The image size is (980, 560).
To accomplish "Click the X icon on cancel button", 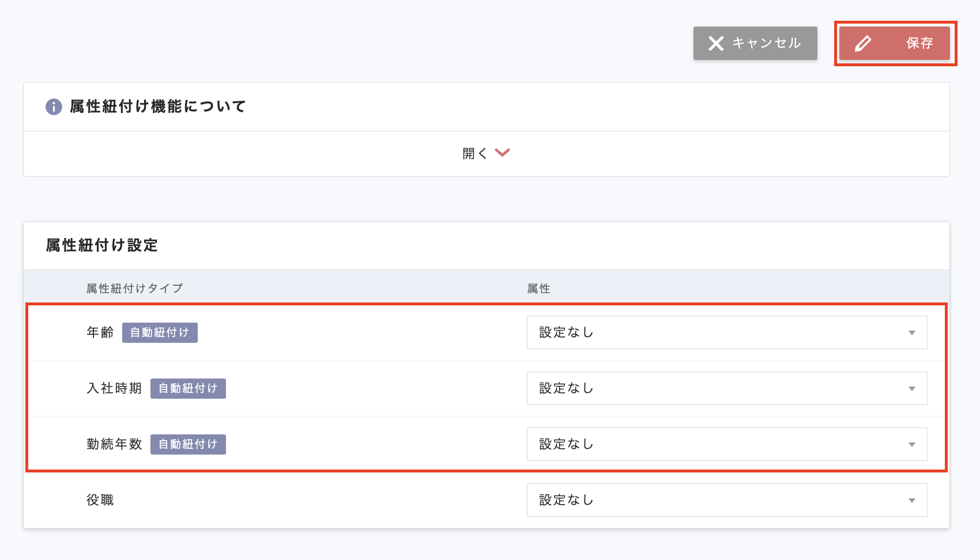I will point(716,43).
